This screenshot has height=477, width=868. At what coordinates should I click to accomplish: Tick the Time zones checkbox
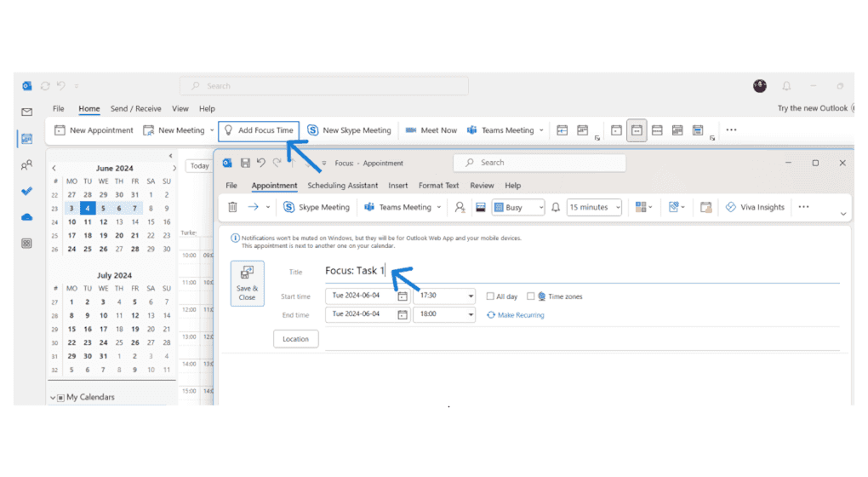[531, 296]
